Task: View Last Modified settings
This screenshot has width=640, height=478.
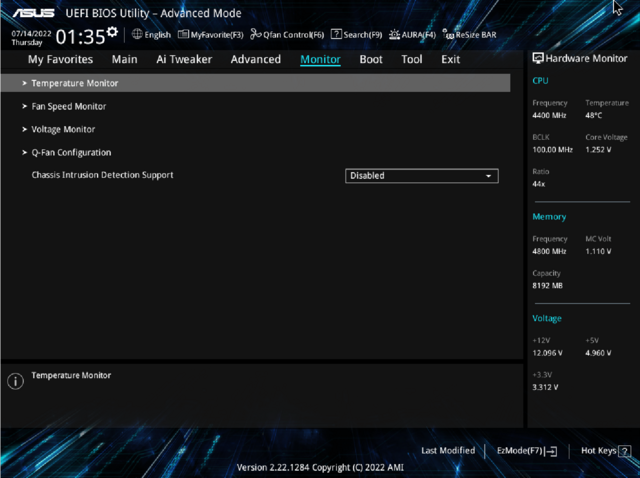Action: [448, 451]
